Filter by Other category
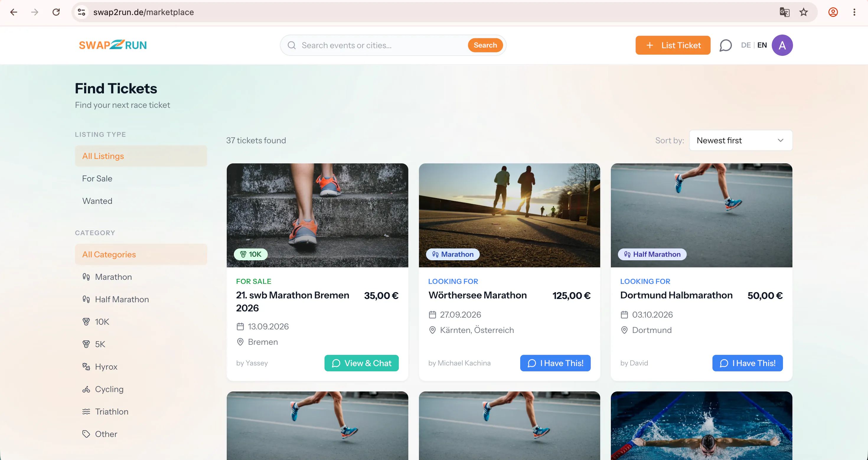This screenshot has width=868, height=460. [141, 434]
